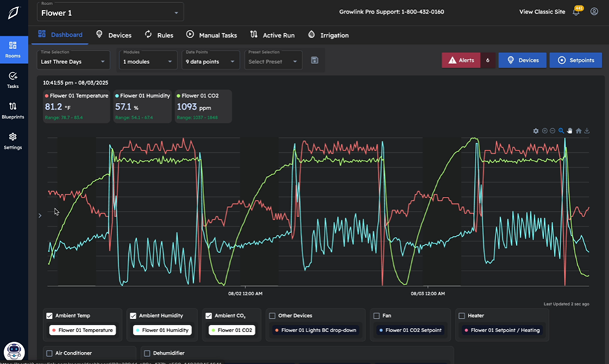Save the preset with the floppy disk icon
This screenshot has height=364, width=609.
pos(315,60)
